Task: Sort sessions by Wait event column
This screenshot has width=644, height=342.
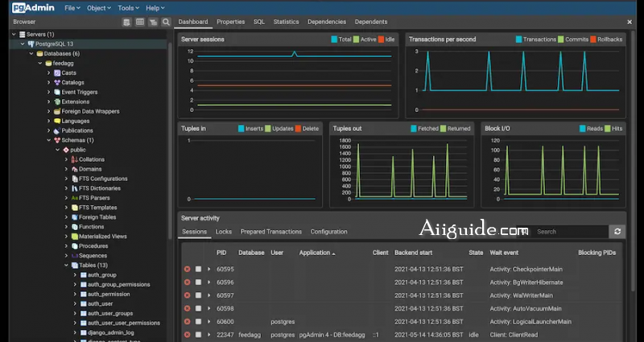Action: [x=504, y=253]
